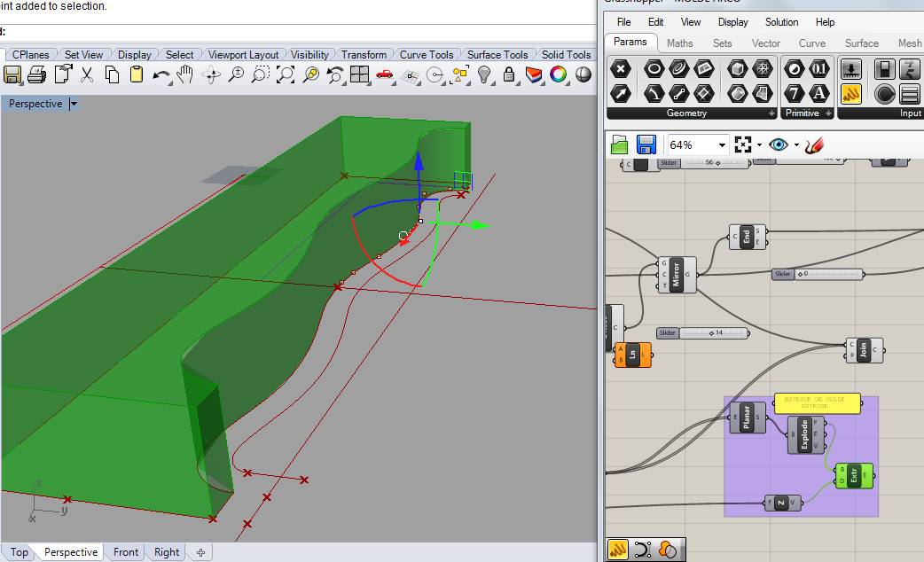The width and height of the screenshot is (924, 562).
Task: Select the Rotate View tool
Action: click(x=212, y=74)
